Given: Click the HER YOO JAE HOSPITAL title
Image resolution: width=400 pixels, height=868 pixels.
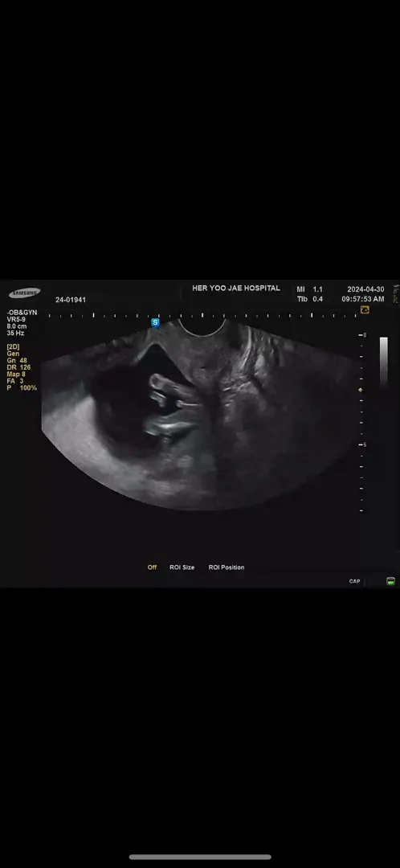Looking at the screenshot, I should point(236,289).
